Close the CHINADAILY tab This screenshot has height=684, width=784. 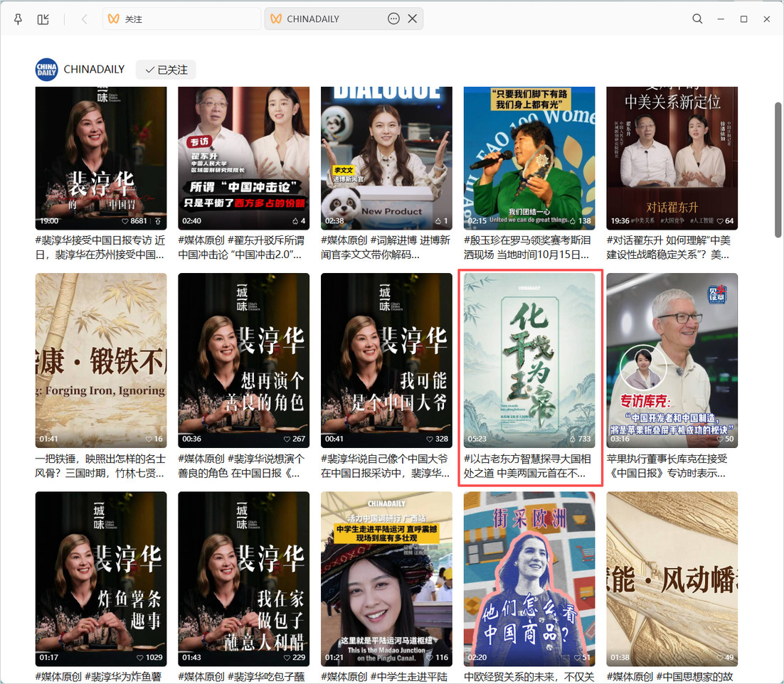point(413,19)
